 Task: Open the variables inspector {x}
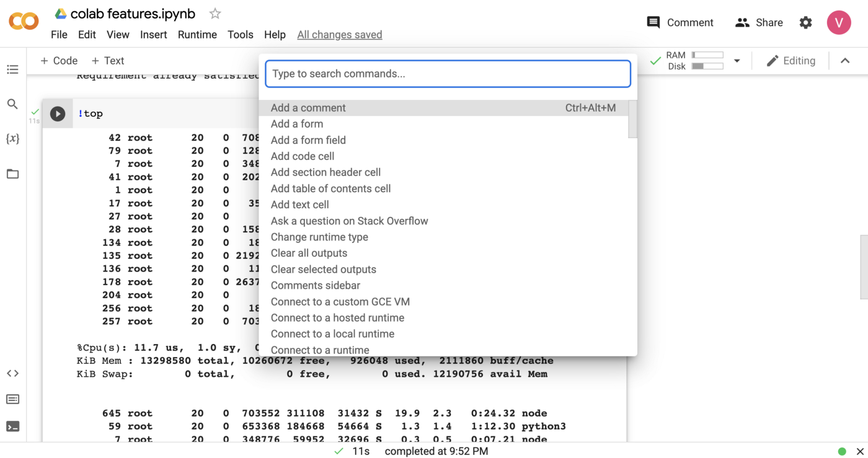point(12,139)
